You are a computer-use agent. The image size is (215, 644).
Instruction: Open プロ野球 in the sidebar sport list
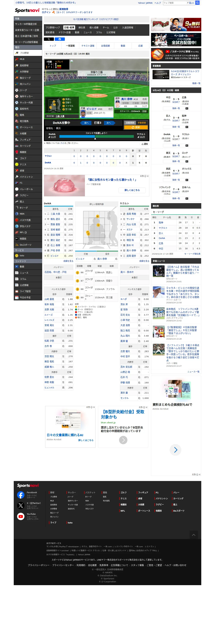tap(28, 53)
